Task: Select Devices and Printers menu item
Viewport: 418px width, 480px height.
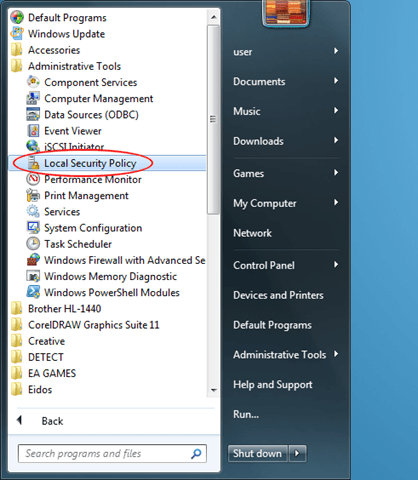Action: pos(278,295)
